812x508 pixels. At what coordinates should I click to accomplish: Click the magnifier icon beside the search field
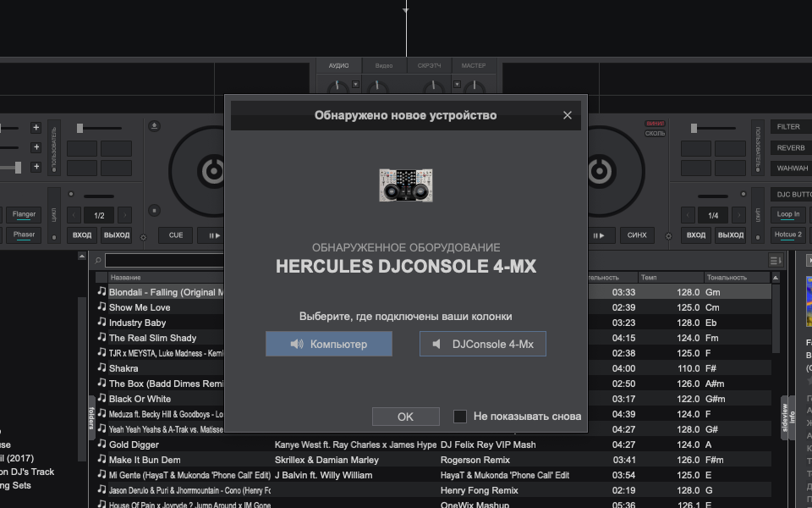[98, 261]
